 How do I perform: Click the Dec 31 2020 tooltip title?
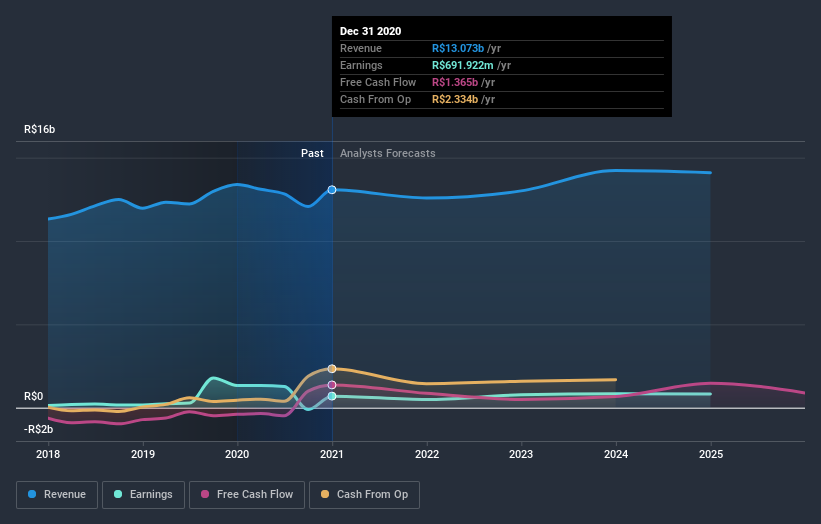pos(370,31)
